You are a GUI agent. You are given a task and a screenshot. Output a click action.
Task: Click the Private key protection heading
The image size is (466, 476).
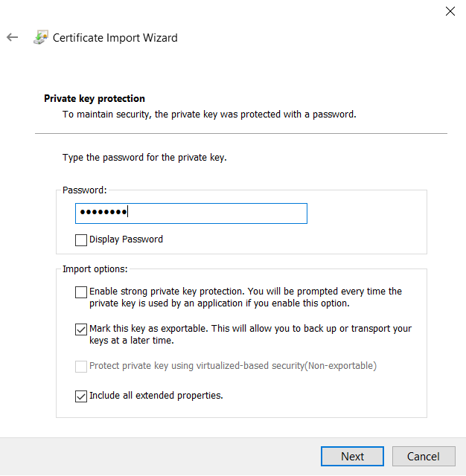(95, 98)
